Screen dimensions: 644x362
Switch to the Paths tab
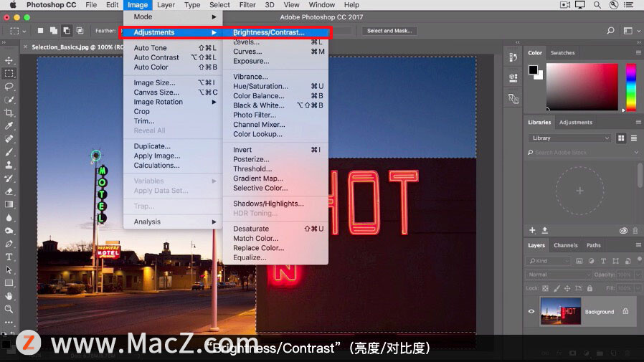click(x=594, y=245)
